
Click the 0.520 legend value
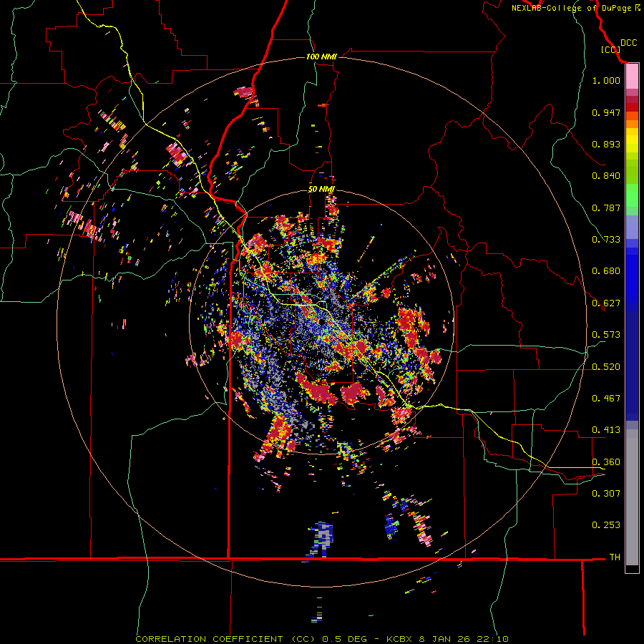606,367
